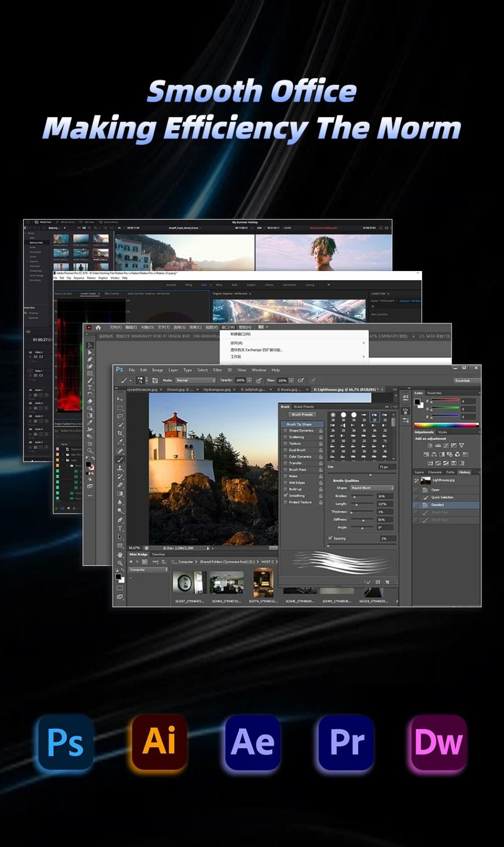Click the Brush Presets button
504x847 pixels.
pos(302,415)
